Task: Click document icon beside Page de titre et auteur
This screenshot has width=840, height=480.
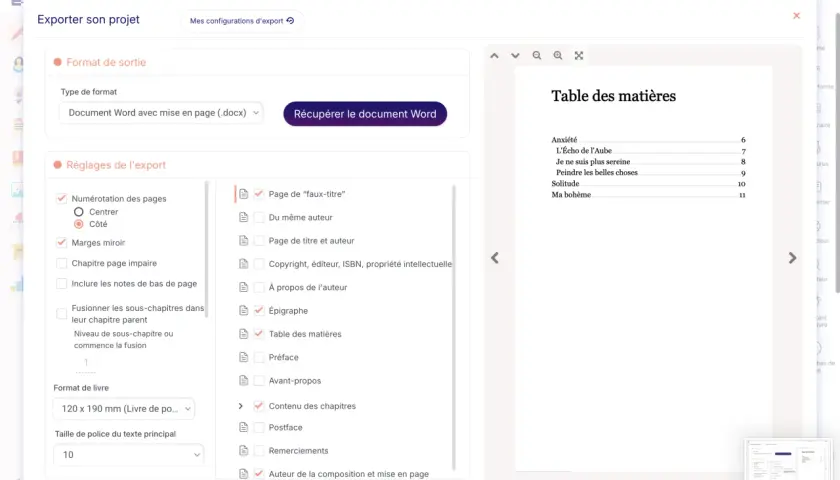Action: (x=244, y=241)
